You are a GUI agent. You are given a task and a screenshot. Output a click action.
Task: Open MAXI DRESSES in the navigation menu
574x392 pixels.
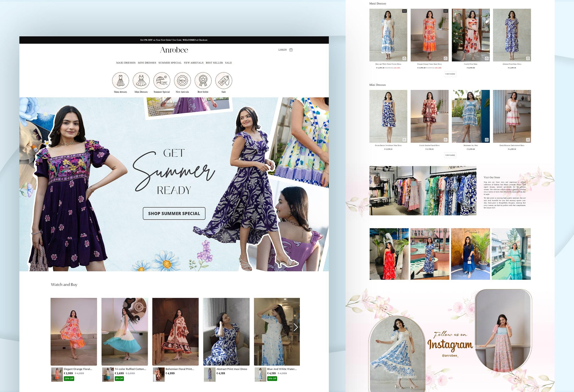pyautogui.click(x=126, y=63)
